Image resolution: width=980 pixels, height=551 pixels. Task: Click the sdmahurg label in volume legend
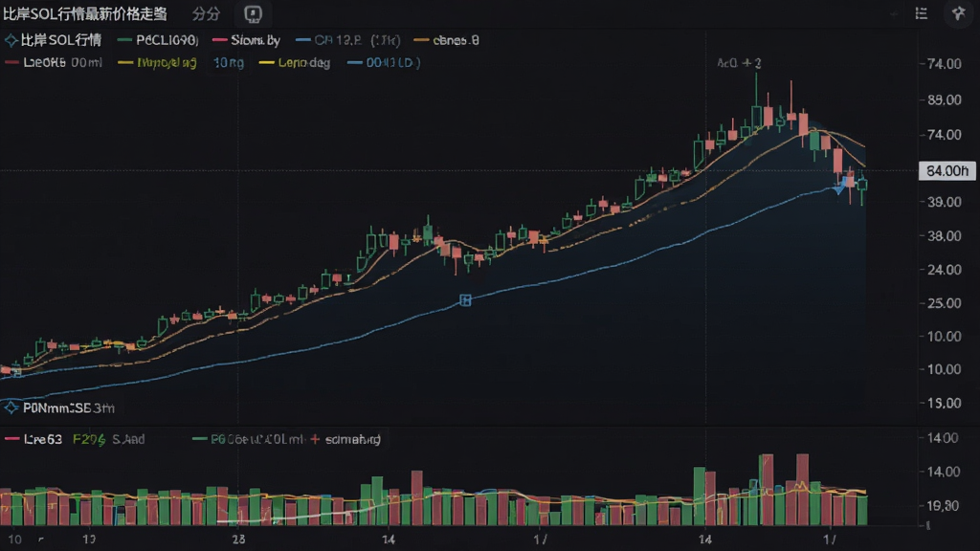click(353, 439)
